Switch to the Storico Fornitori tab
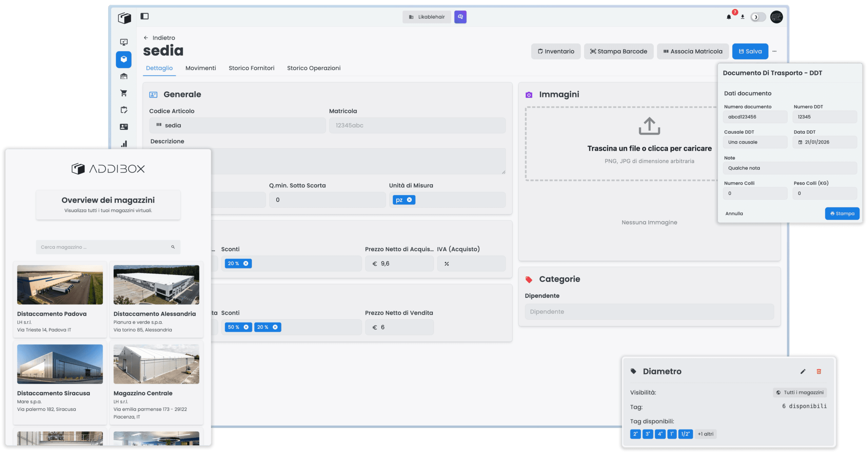This screenshot has height=452, width=868. pos(251,68)
